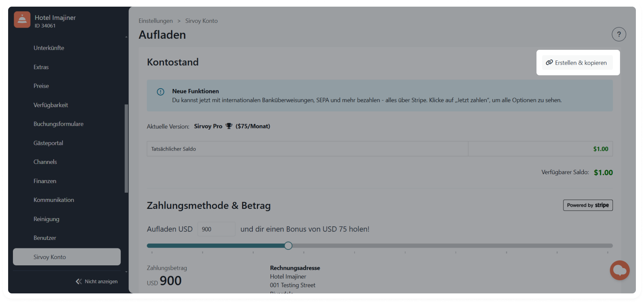Screen dimensions: 644x303
Task: Open the Gästeportal menu item
Action: click(48, 143)
